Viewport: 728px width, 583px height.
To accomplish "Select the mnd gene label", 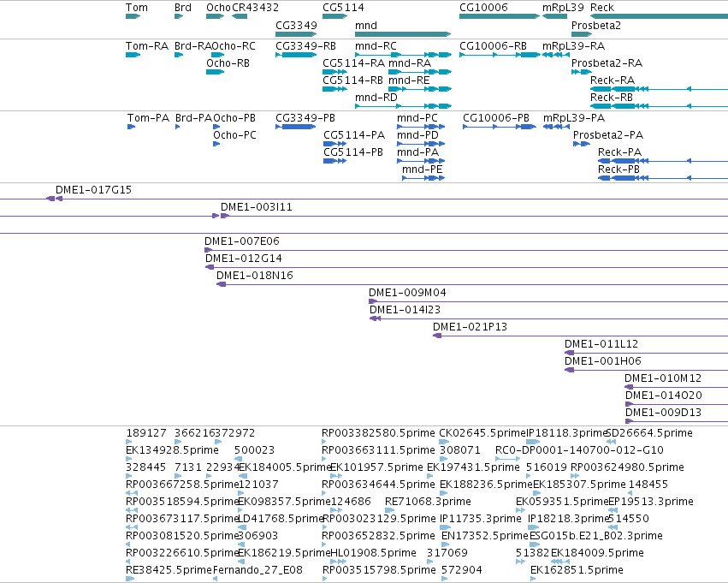I will [x=366, y=26].
